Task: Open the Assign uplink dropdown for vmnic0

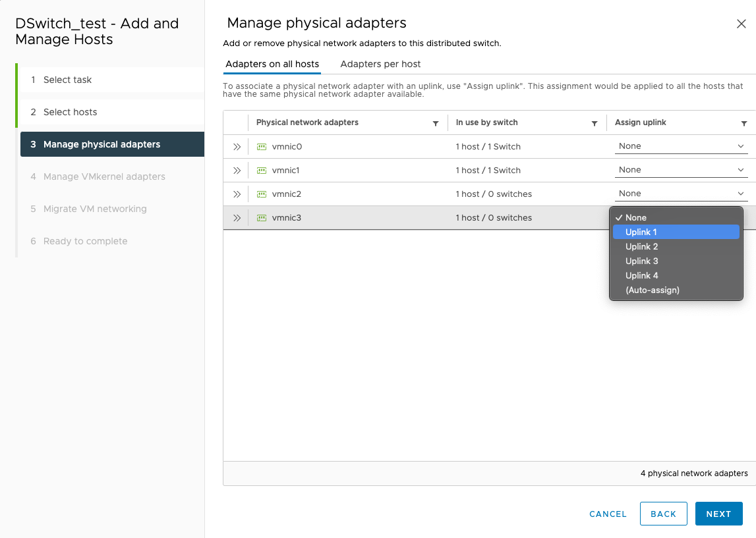Action: pos(681,146)
